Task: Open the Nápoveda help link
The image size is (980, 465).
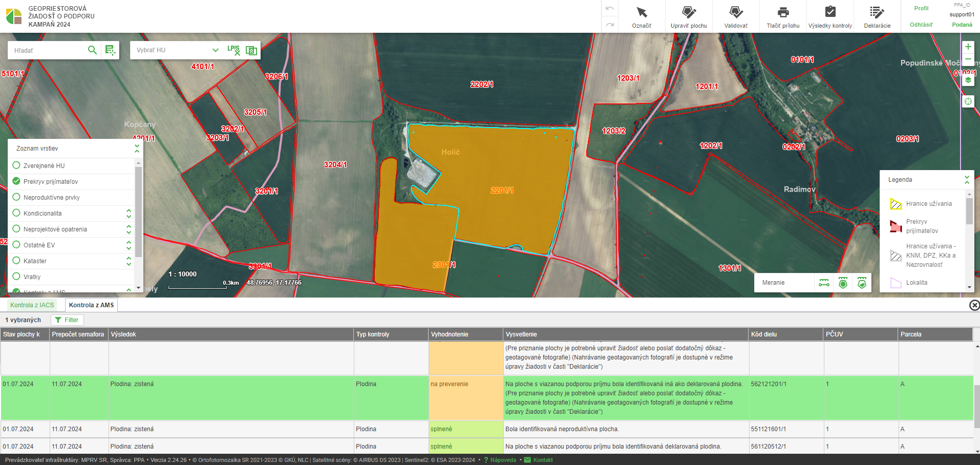Action: pyautogui.click(x=503, y=460)
